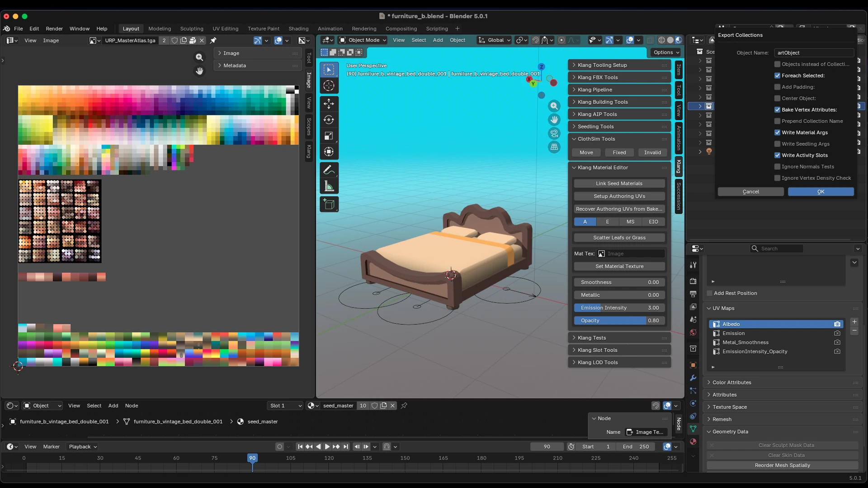This screenshot has width=868, height=488.
Task: Toggle camera view icon in viewport
Action: 554,133
